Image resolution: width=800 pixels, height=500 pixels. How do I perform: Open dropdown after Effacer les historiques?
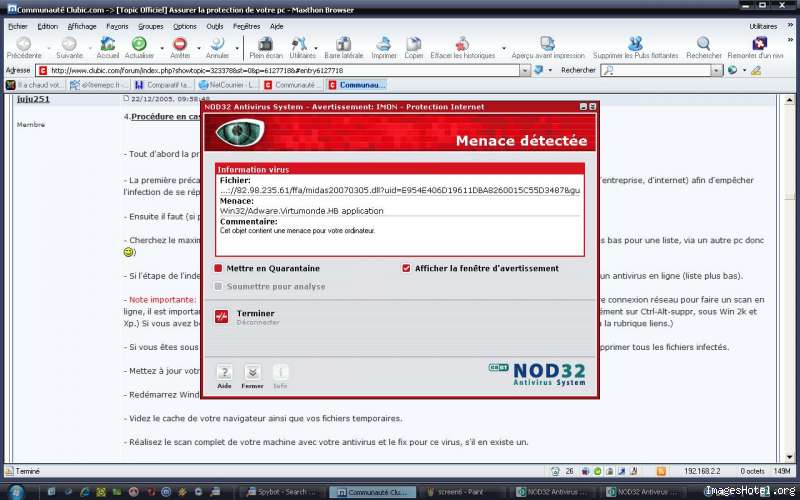pyautogui.click(x=504, y=48)
